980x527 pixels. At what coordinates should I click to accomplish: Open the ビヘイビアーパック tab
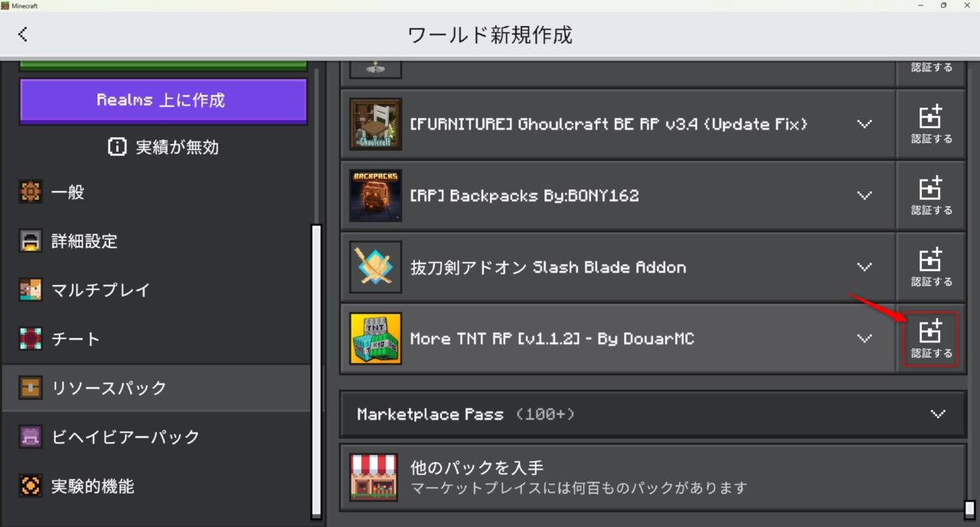[x=156, y=437]
